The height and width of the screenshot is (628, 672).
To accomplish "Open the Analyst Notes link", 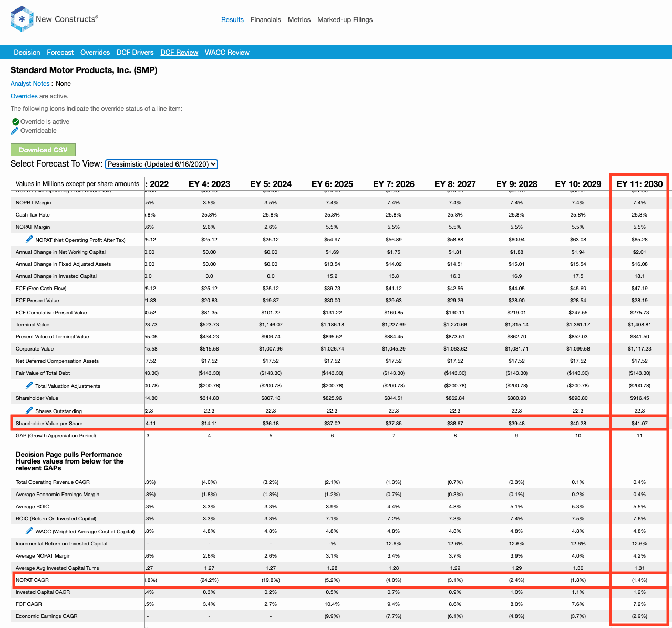I will click(30, 84).
